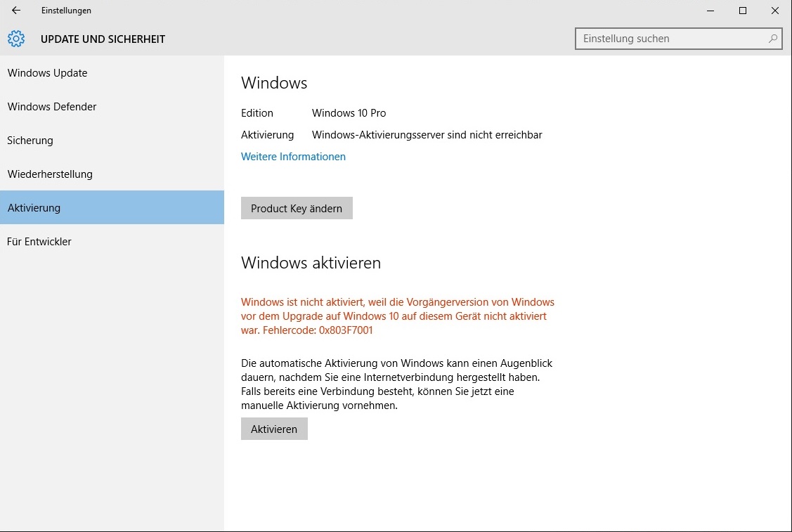792x532 pixels.
Task: Click Product Key ändern button
Action: 297,208
